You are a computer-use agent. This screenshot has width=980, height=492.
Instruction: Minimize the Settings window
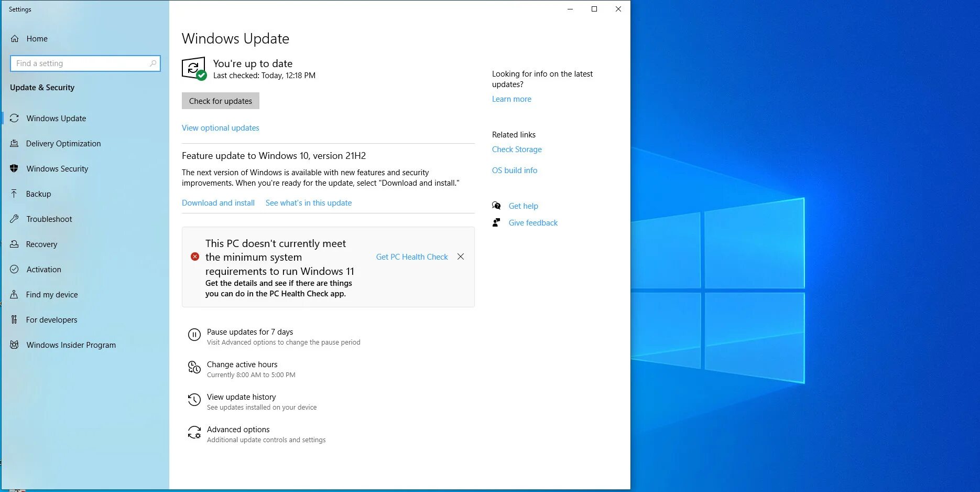coord(570,9)
